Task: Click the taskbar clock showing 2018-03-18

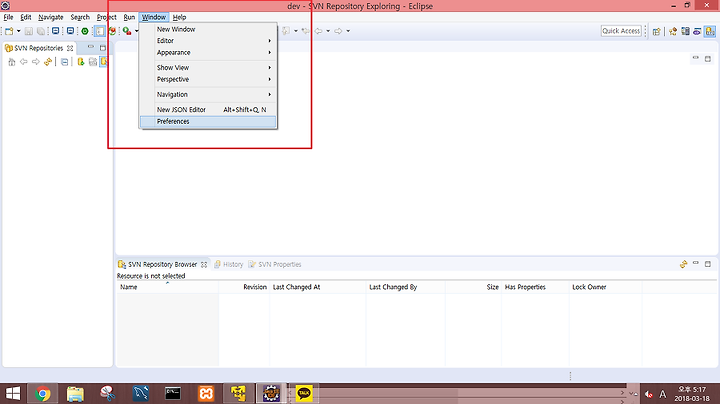Action: (692, 394)
